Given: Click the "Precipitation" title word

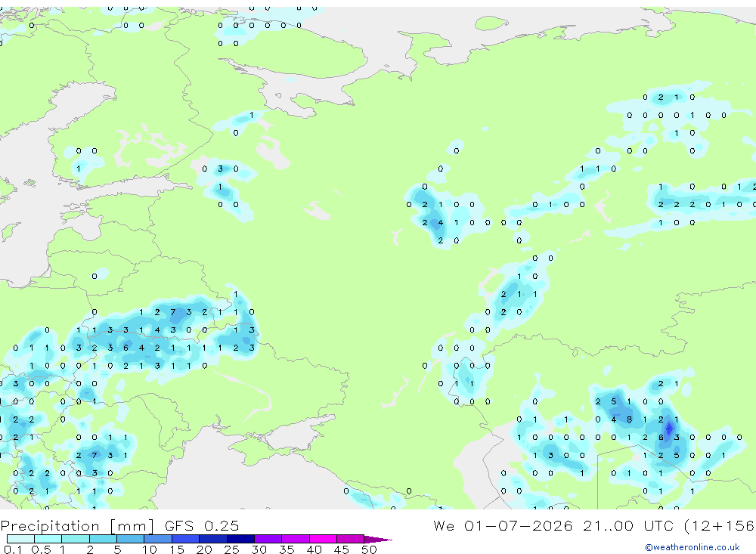Looking at the screenshot, I should (x=50, y=526).
